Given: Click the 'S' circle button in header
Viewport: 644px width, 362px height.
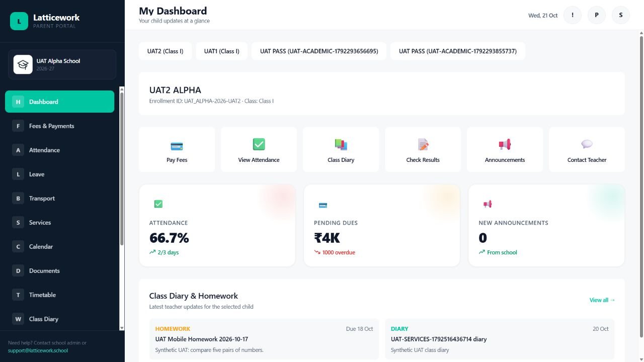Looking at the screenshot, I should pos(621,15).
